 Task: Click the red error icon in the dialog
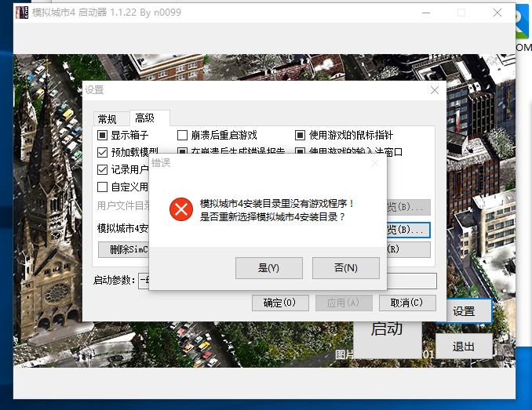[x=182, y=209]
